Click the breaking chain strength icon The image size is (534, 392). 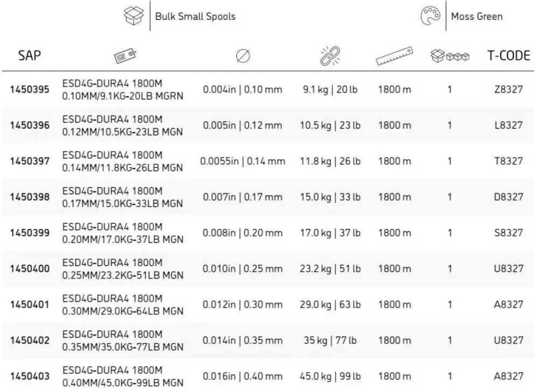[x=330, y=56]
